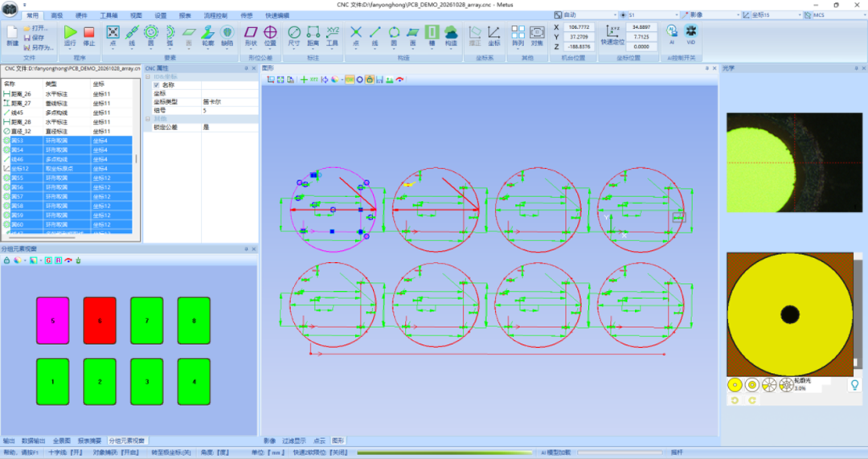Select the magenta group 5 swatch

(x=52, y=321)
